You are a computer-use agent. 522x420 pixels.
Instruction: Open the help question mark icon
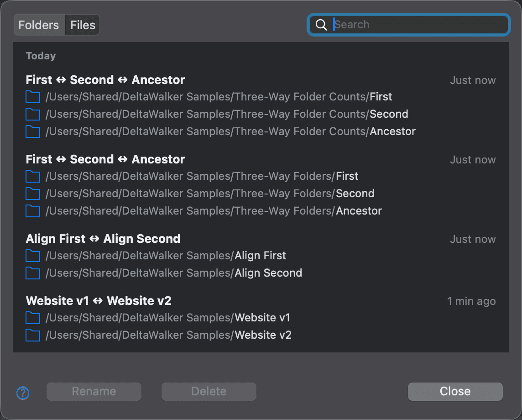(23, 393)
